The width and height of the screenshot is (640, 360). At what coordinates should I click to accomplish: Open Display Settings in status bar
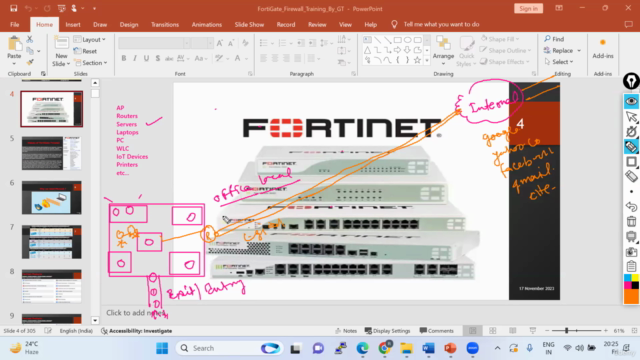387,331
